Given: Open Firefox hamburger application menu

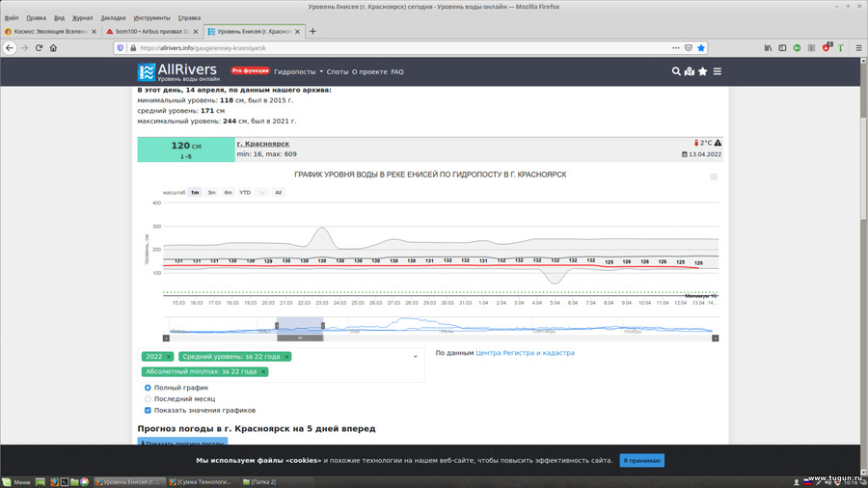Looking at the screenshot, I should pos(858,48).
